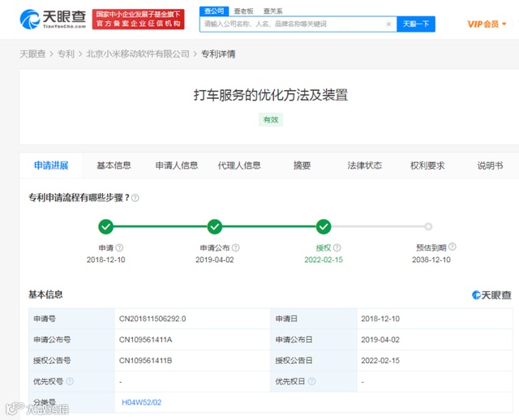
Task: Click the help icon beside 预估到期
Action: tap(453, 246)
